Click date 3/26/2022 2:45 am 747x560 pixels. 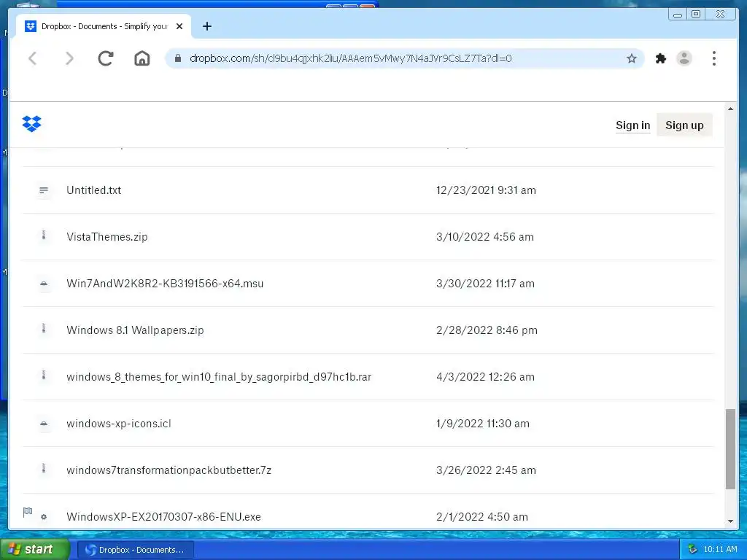pos(486,470)
